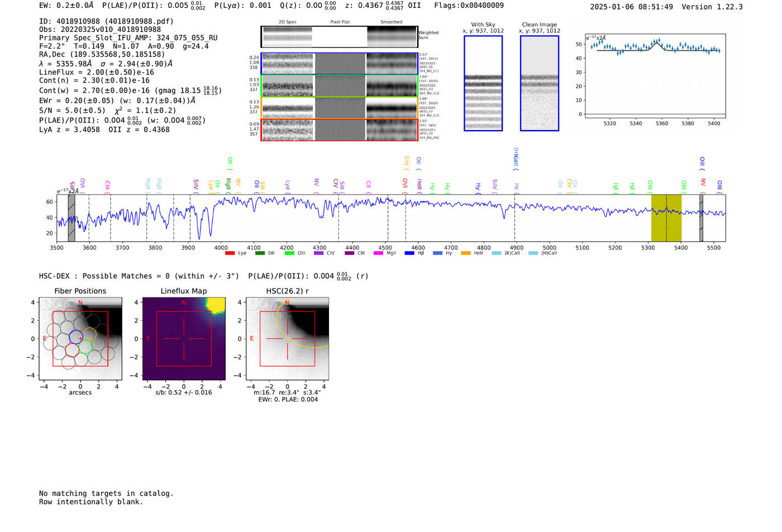Click the 'z: 0.4367' OII header value
The image size is (782, 532).
(x=383, y=5)
